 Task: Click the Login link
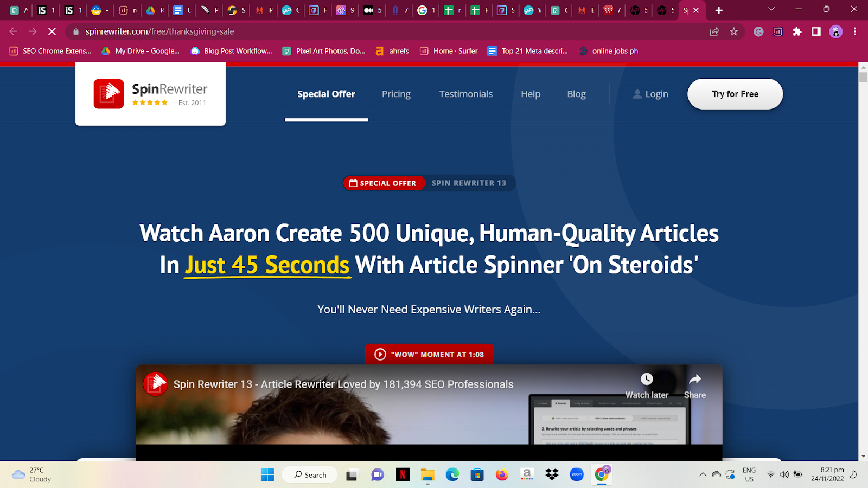650,94
